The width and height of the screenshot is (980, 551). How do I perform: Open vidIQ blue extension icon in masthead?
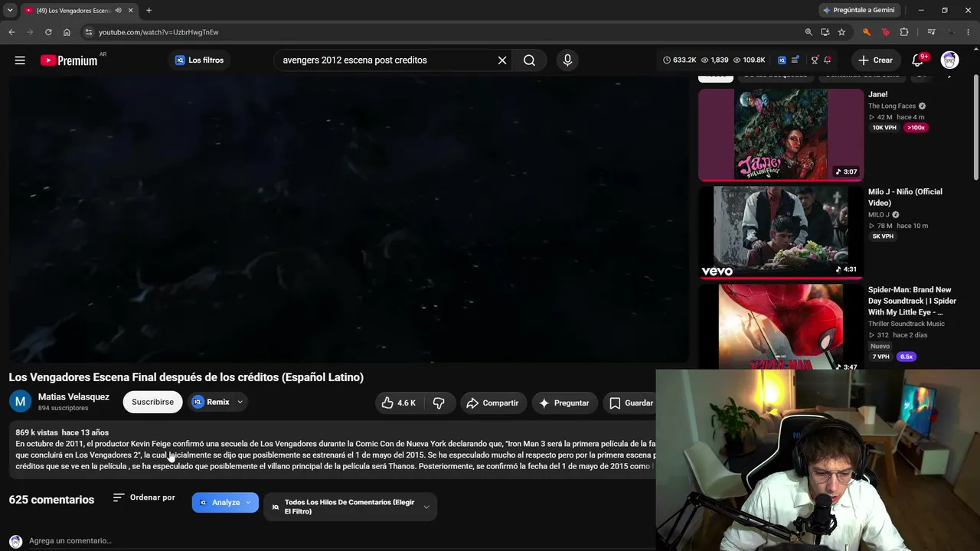(x=782, y=60)
